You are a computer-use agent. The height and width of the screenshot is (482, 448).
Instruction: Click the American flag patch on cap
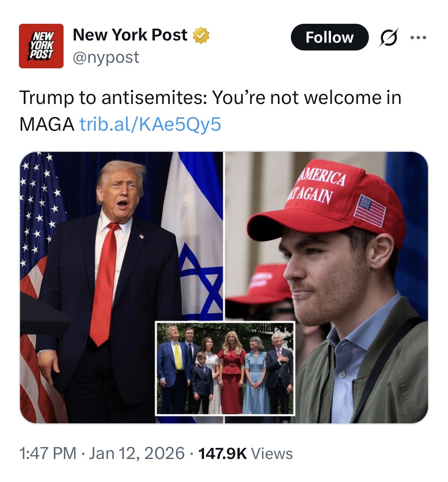coord(370,211)
